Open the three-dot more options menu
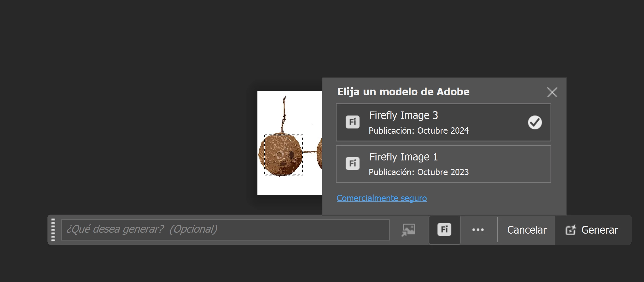The width and height of the screenshot is (644, 282). click(478, 230)
